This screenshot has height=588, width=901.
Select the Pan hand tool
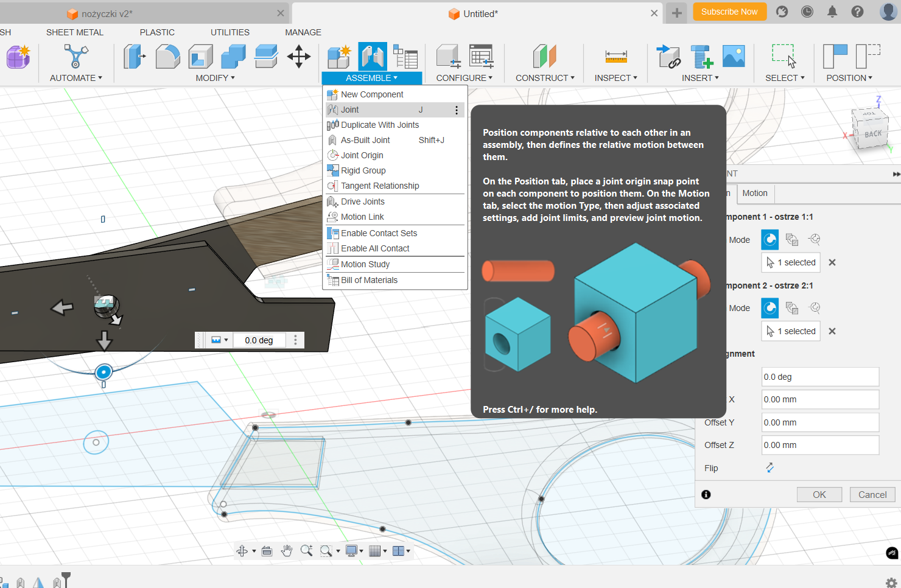tap(287, 551)
